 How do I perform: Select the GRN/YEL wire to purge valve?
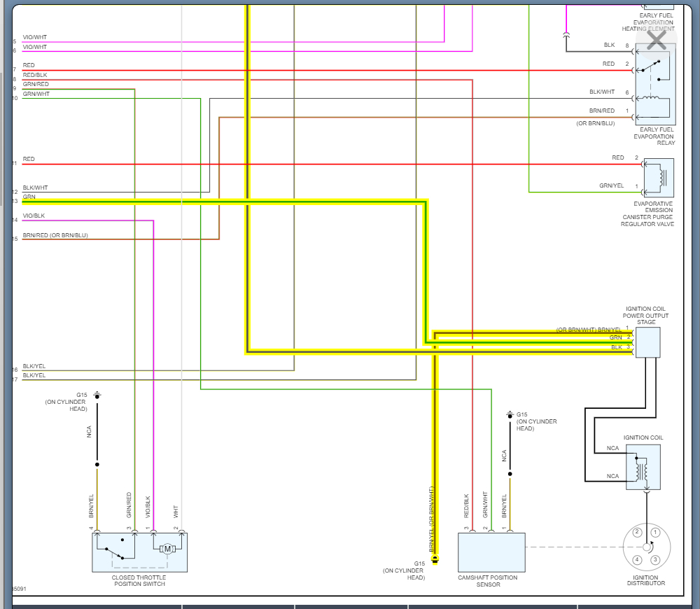coord(584,192)
